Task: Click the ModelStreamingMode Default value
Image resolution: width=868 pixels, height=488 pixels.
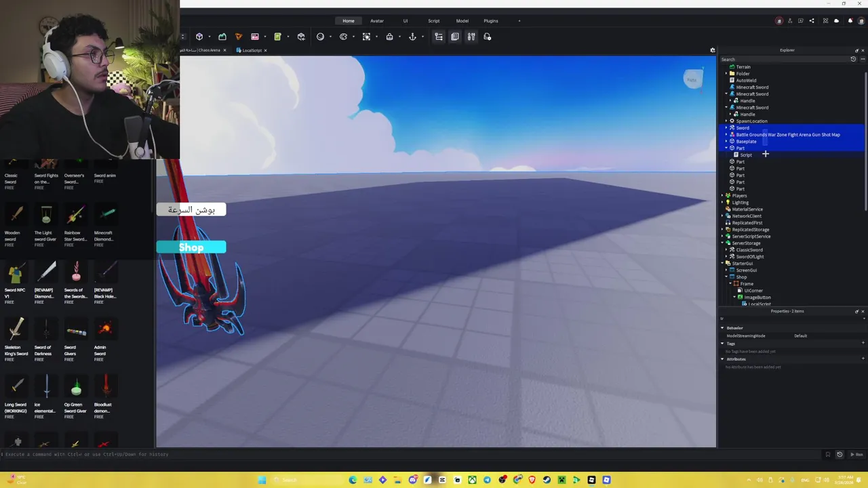Action: pyautogui.click(x=800, y=336)
